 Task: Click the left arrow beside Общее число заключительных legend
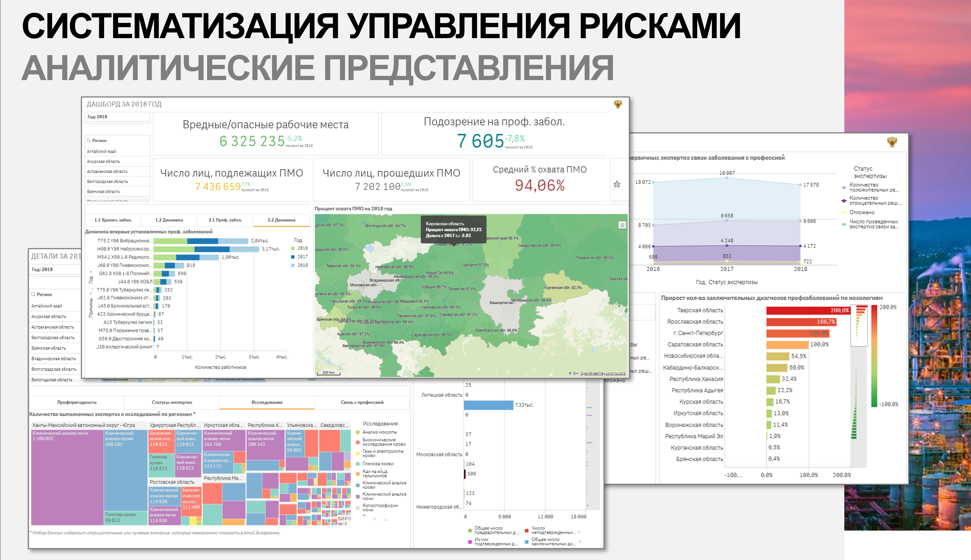click(x=580, y=541)
